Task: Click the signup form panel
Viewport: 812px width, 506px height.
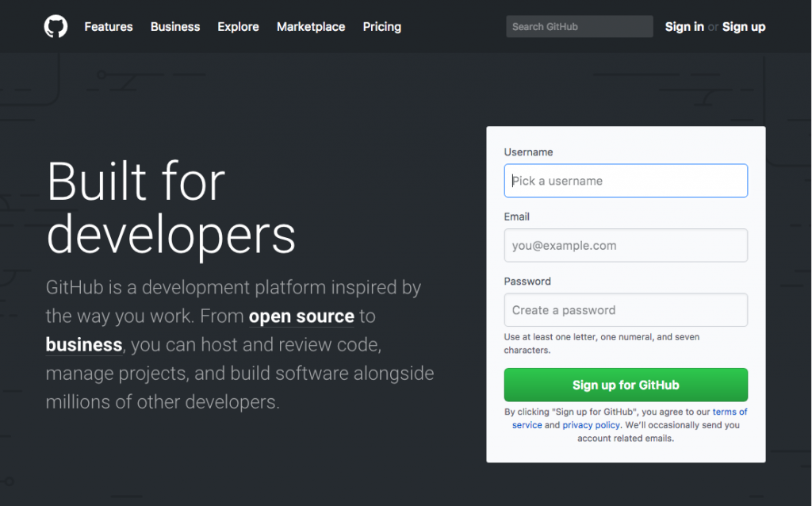Action: [x=626, y=293]
